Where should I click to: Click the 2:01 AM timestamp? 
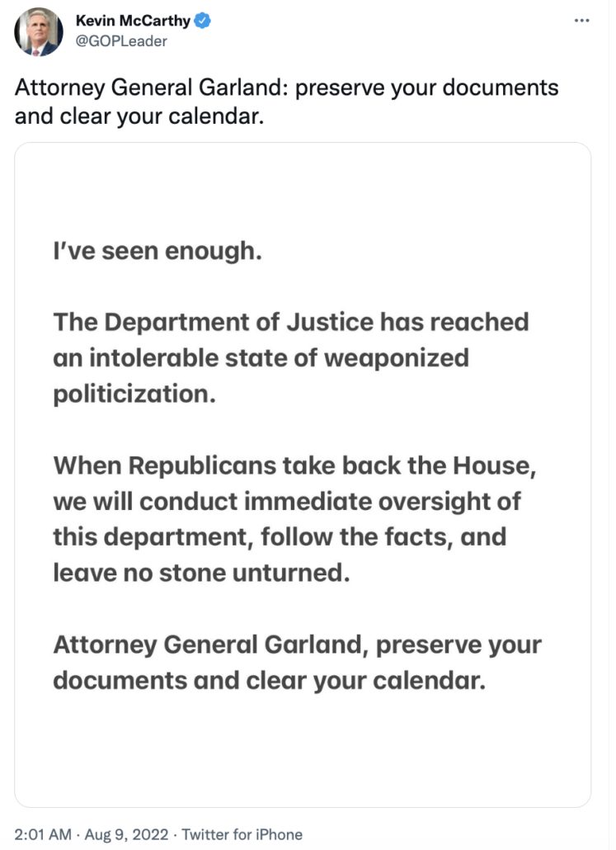pyautogui.click(x=43, y=833)
